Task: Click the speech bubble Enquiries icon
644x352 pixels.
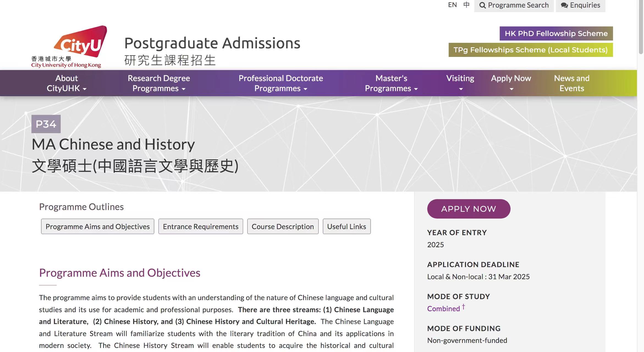Action: [x=564, y=5]
